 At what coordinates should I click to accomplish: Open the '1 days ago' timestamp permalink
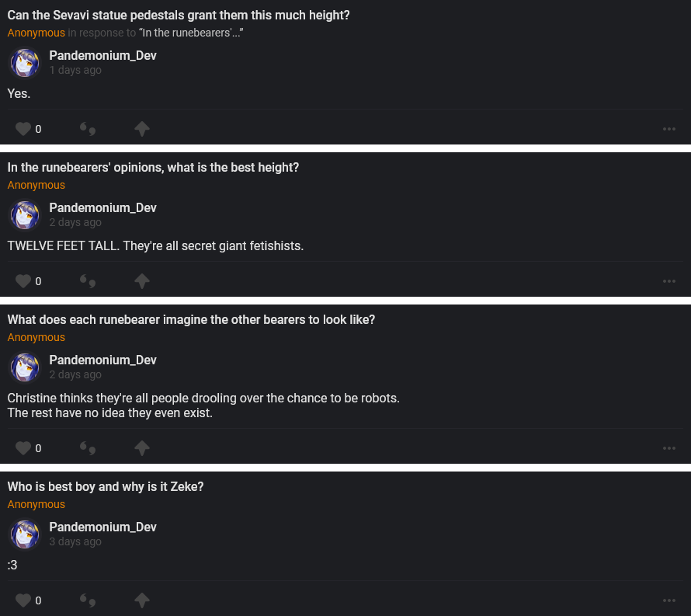(x=75, y=70)
